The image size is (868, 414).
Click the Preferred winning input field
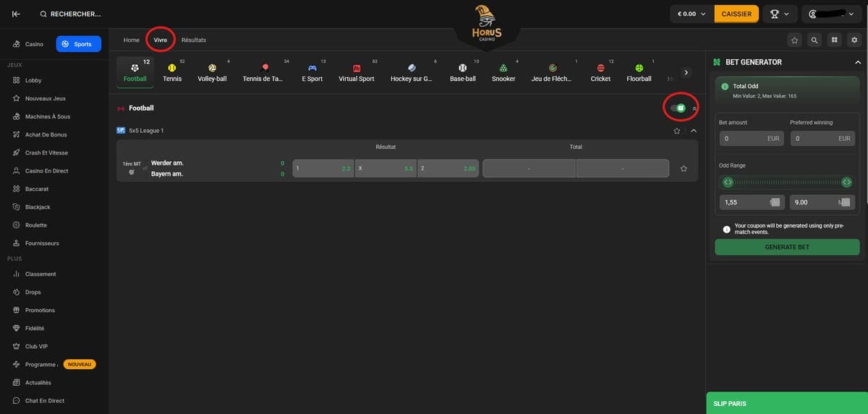click(x=822, y=138)
